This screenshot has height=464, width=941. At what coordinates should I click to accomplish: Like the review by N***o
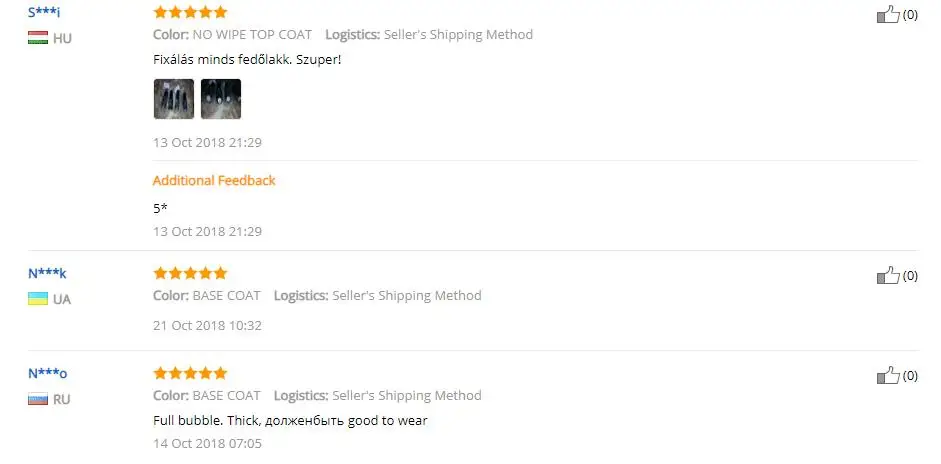[x=888, y=375]
